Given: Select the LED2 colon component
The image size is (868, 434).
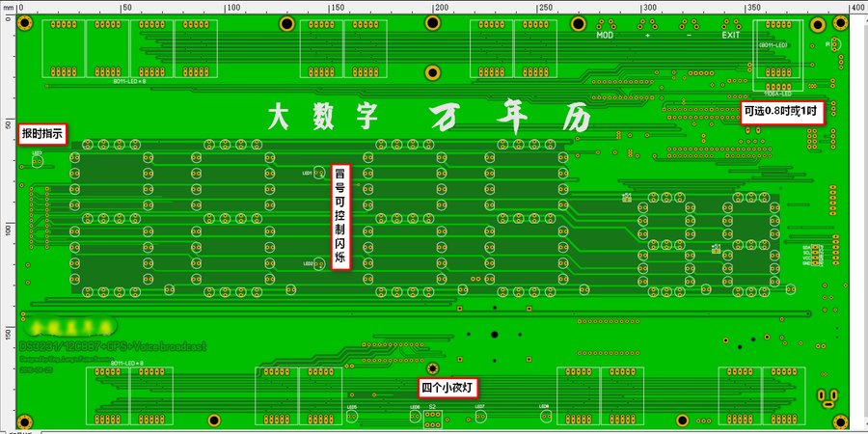Looking at the screenshot, I should [x=320, y=263].
